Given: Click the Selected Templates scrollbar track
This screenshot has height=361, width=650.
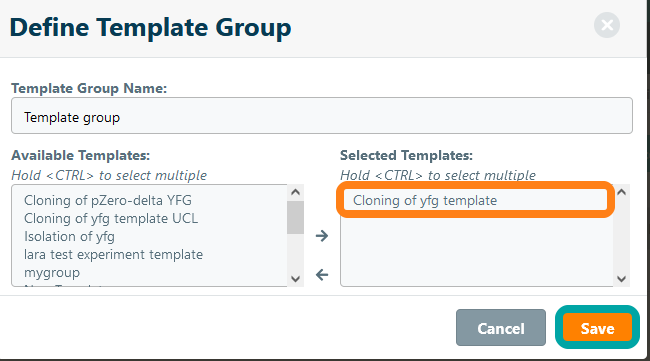Looking at the screenshot, I should point(621,235).
